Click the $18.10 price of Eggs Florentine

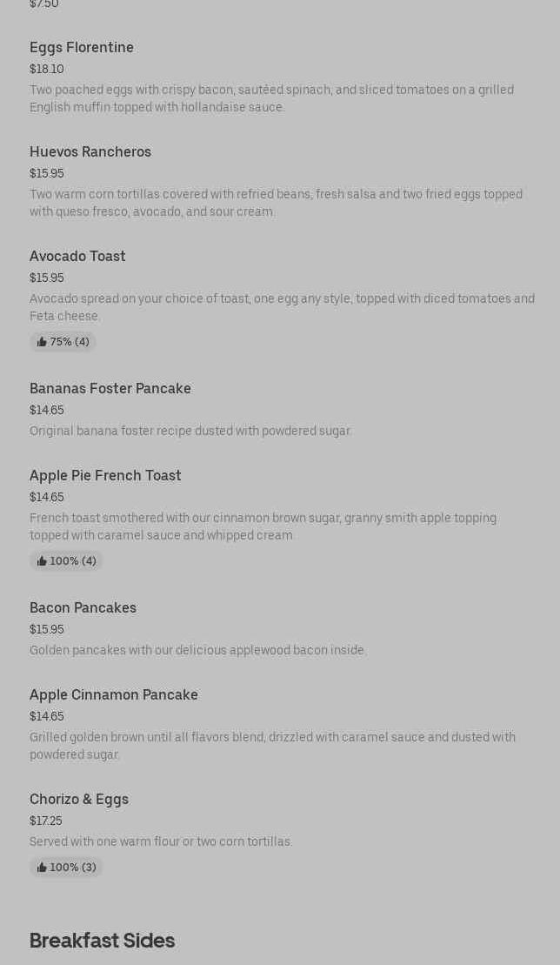pyautogui.click(x=47, y=69)
